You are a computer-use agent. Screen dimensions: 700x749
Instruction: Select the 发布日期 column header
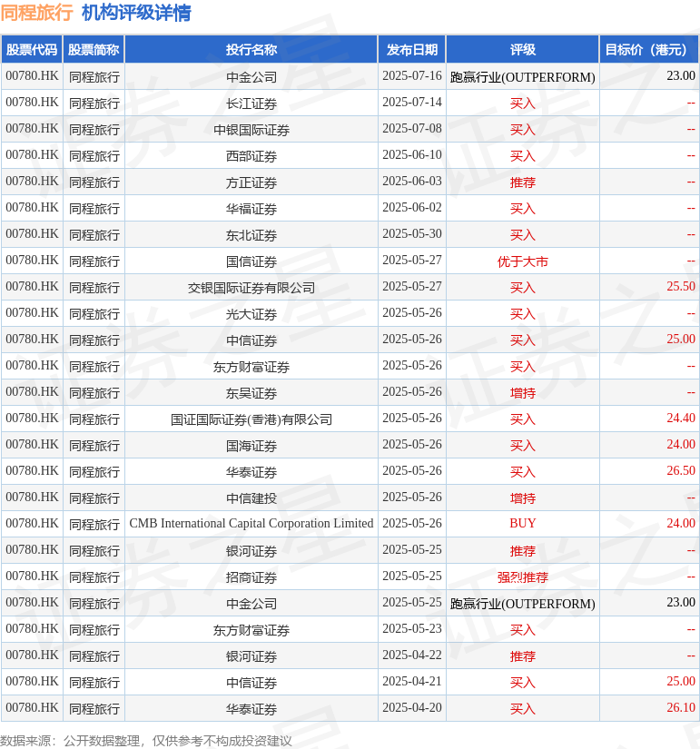coord(412,50)
